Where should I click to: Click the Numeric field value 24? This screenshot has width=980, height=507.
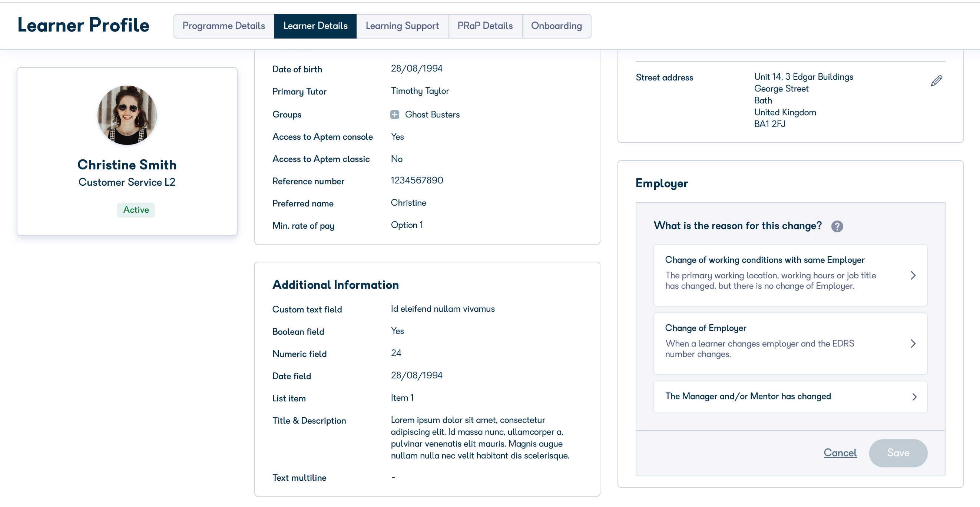(395, 353)
